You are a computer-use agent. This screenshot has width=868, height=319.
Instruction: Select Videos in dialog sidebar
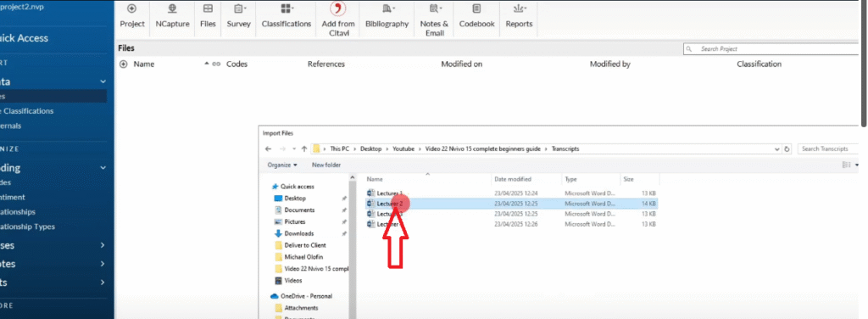[x=288, y=280]
